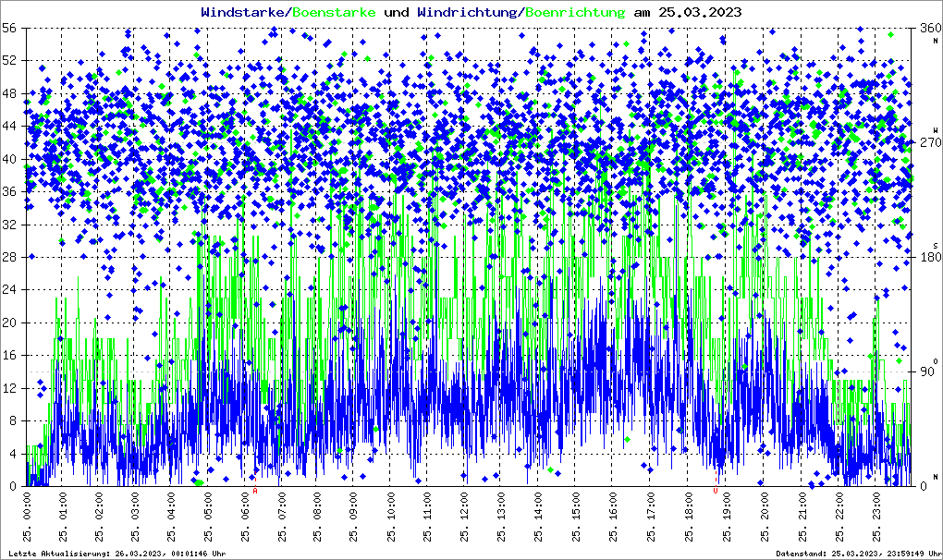This screenshot has width=943, height=560.
Task: Click the 20 wind speed axis label
Action: (9, 323)
